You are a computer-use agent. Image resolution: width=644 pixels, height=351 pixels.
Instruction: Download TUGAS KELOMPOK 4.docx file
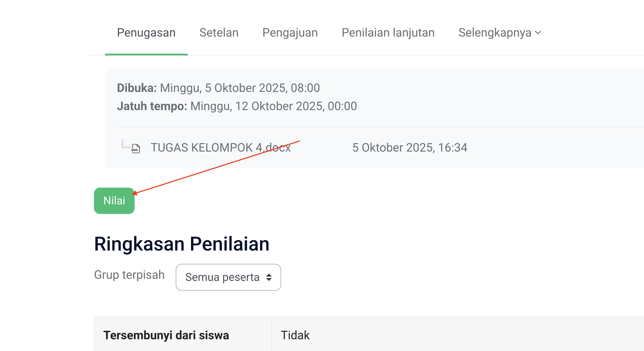[x=220, y=147]
